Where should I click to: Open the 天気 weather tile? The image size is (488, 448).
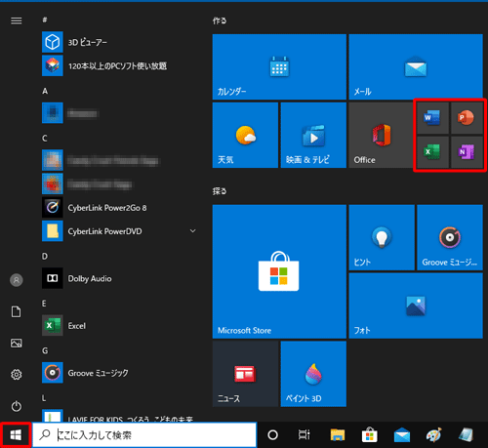[245, 135]
